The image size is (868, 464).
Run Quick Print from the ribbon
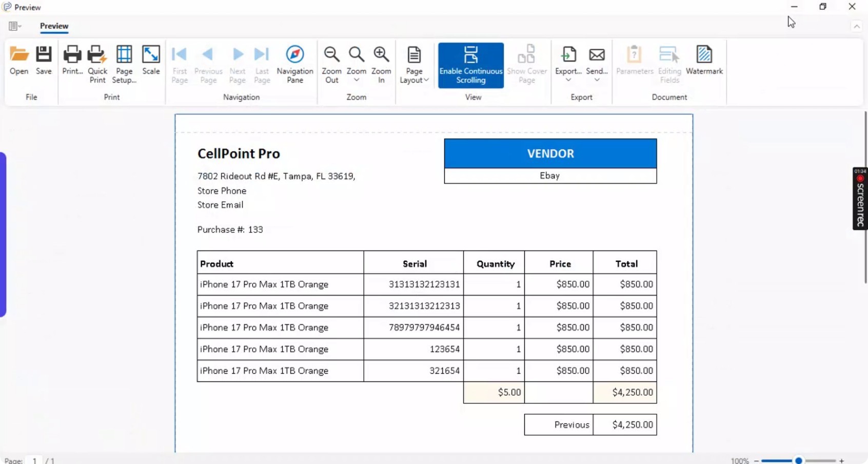[97, 65]
